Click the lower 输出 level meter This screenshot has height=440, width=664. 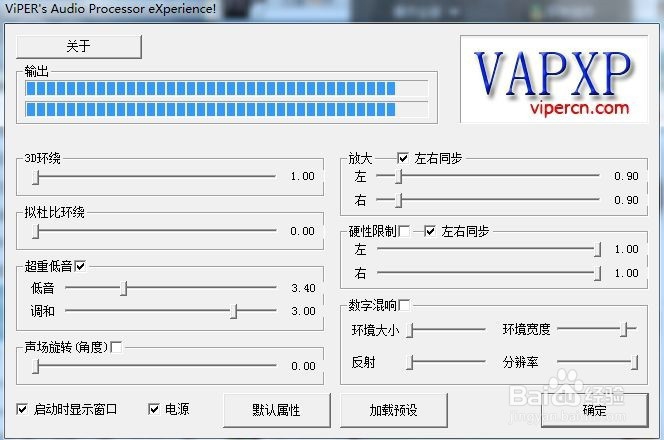tap(227, 110)
